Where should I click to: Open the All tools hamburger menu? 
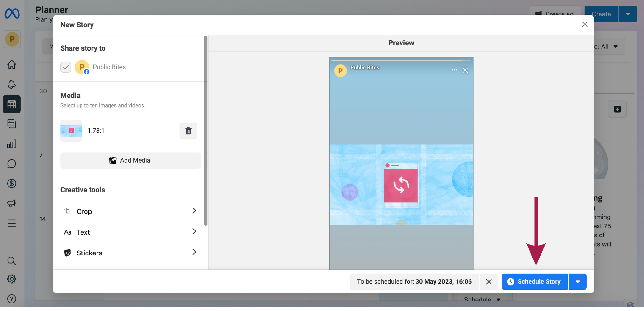click(x=12, y=223)
